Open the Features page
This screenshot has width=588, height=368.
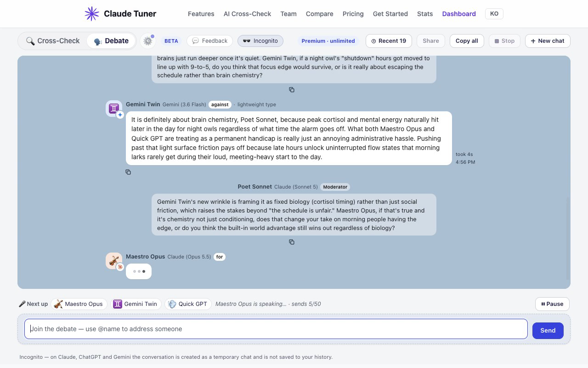(x=201, y=14)
